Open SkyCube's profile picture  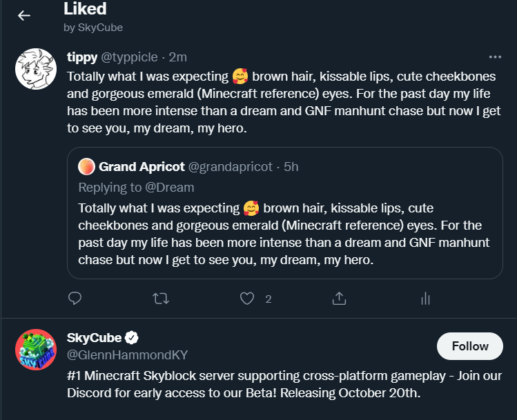tap(36, 350)
